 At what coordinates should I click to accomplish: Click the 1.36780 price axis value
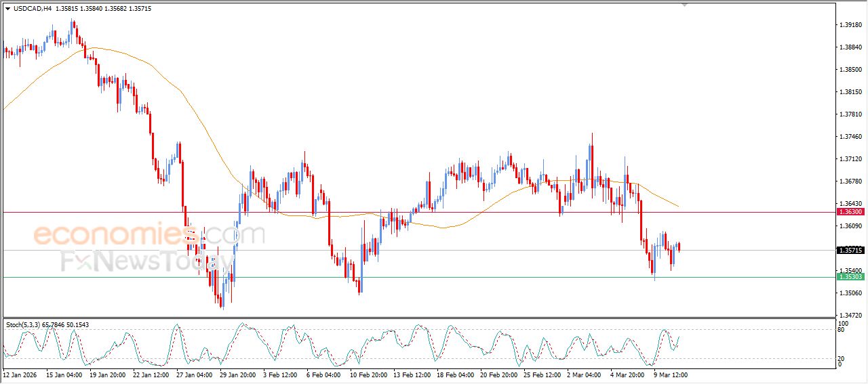pos(850,182)
